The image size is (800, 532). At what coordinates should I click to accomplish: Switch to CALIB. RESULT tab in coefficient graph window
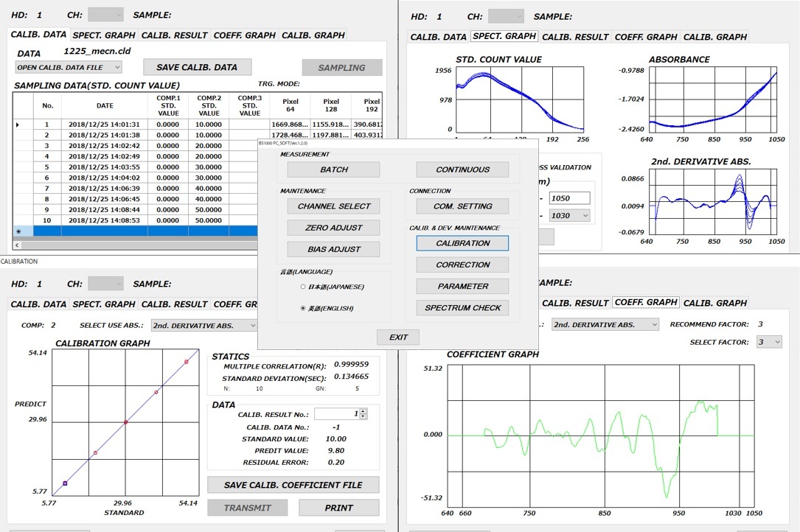[x=576, y=303]
